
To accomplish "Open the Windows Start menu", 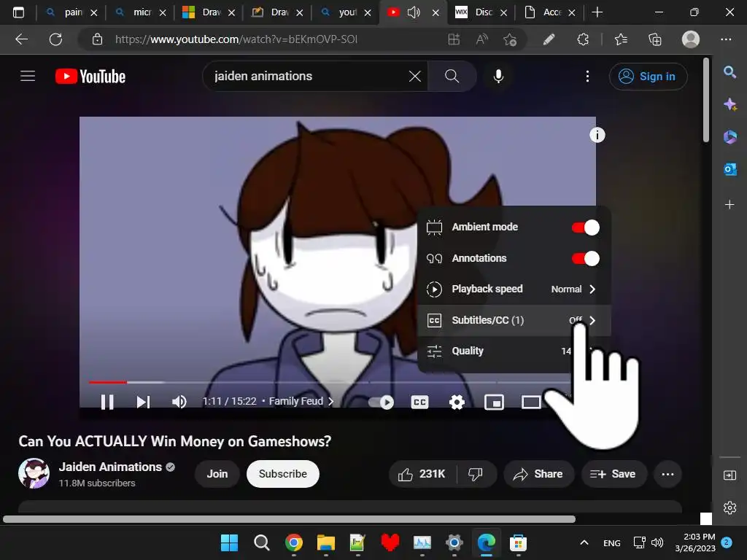I will [229, 542].
